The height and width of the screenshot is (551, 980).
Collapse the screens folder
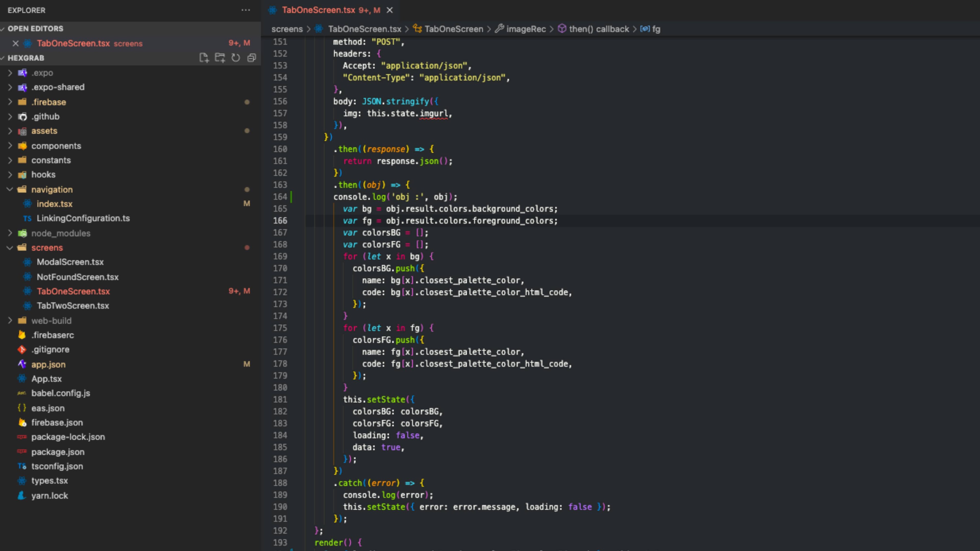[10, 247]
